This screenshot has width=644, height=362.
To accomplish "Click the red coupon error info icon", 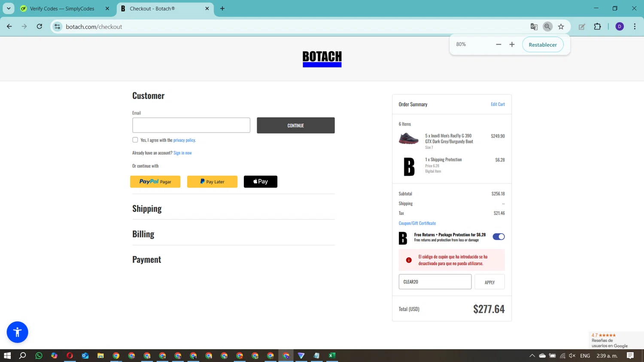I will (409, 260).
